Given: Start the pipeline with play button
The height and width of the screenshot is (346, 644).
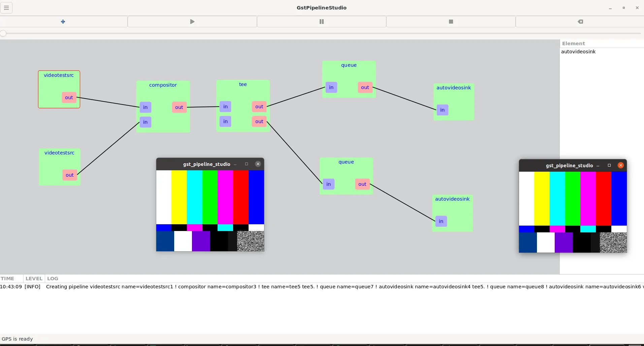Looking at the screenshot, I should click(192, 22).
